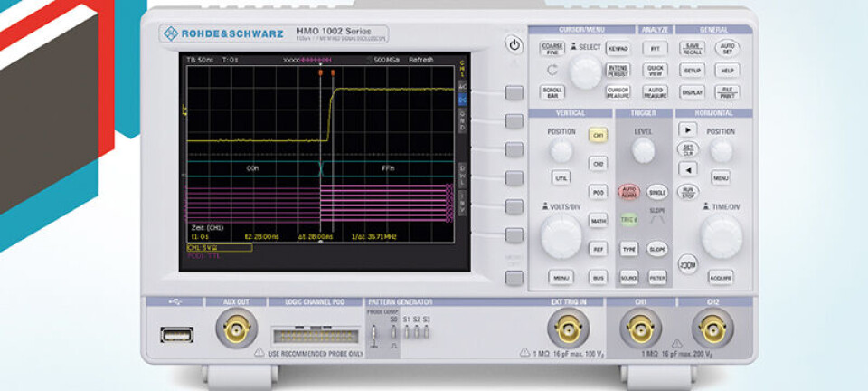Click the TIME/DIV knob
868x391 pixels.
(722, 236)
